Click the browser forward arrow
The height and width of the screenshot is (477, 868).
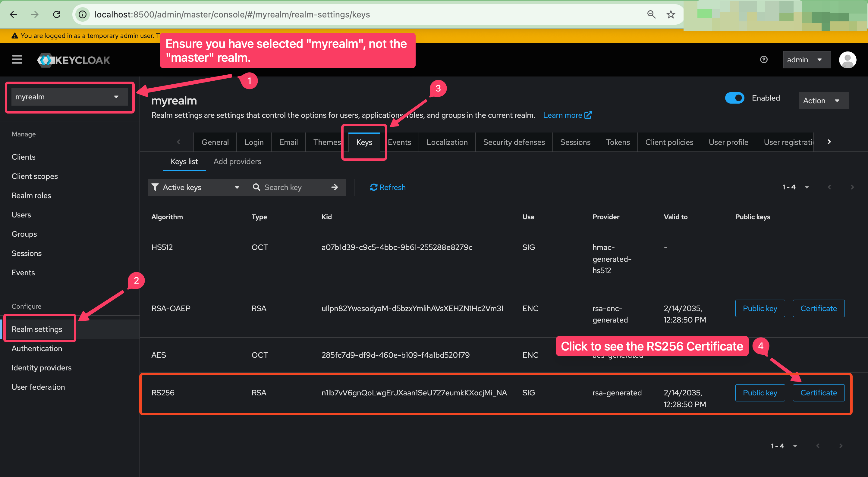35,14
